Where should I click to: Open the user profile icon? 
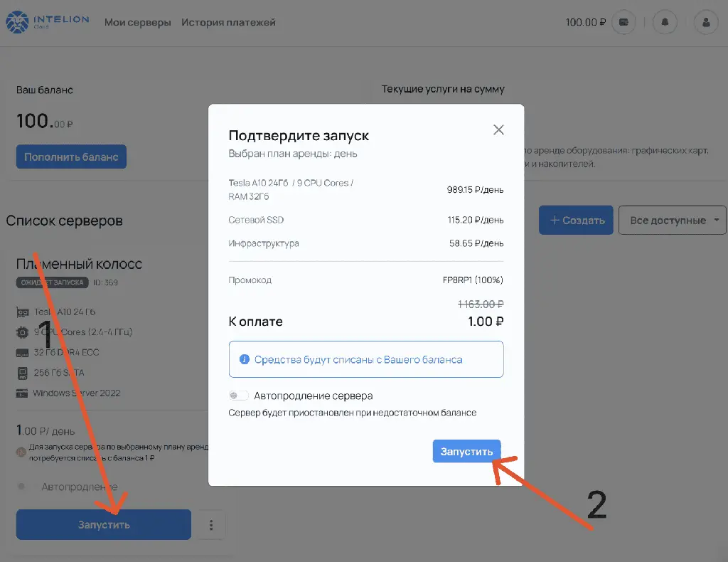(x=706, y=22)
